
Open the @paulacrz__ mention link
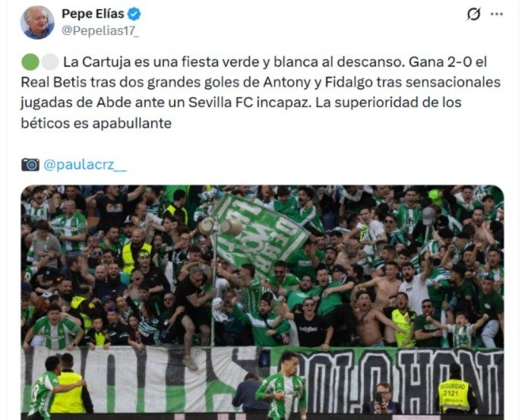click(85, 165)
